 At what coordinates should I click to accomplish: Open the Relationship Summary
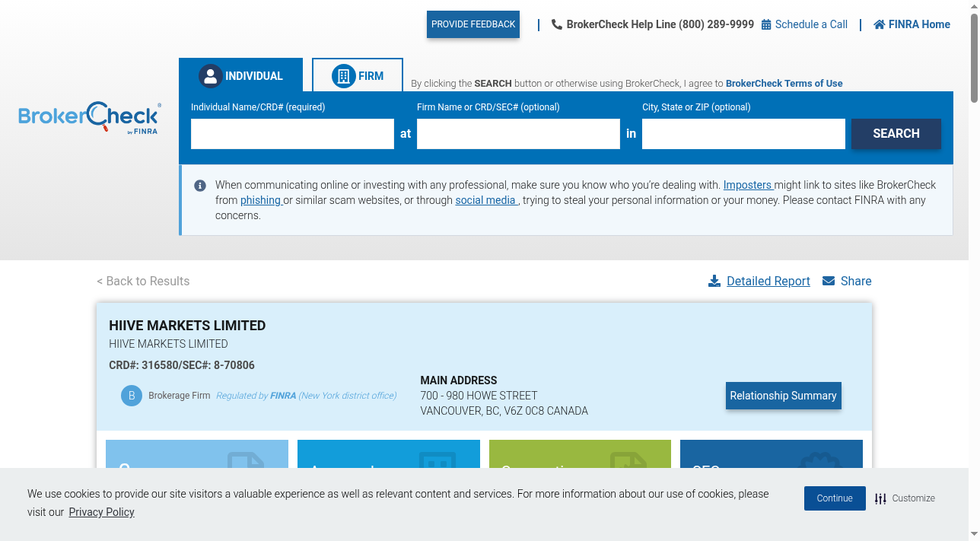tap(784, 396)
